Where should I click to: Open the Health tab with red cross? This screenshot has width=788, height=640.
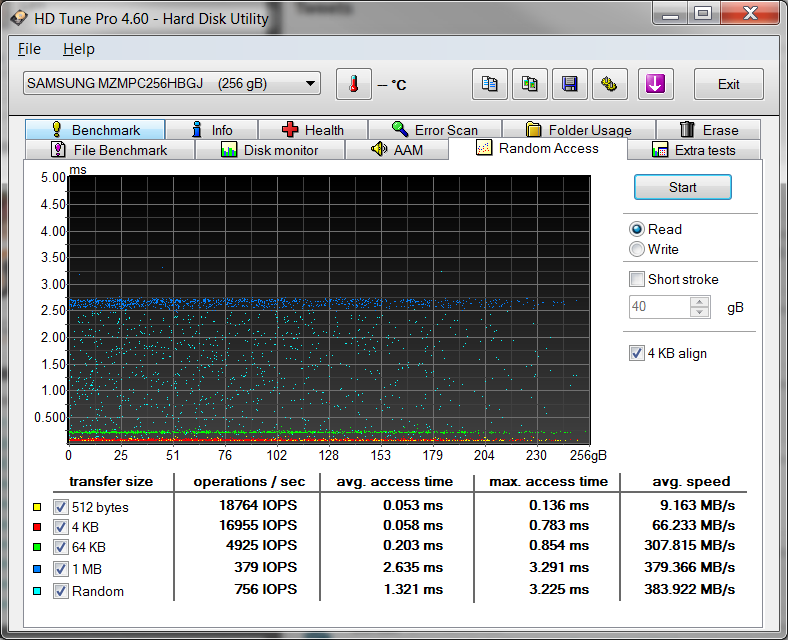(312, 130)
